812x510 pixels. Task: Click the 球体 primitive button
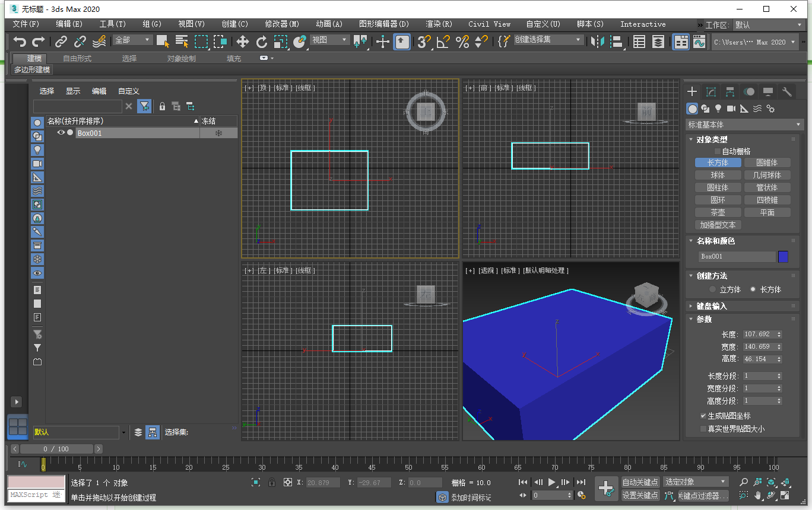point(718,175)
